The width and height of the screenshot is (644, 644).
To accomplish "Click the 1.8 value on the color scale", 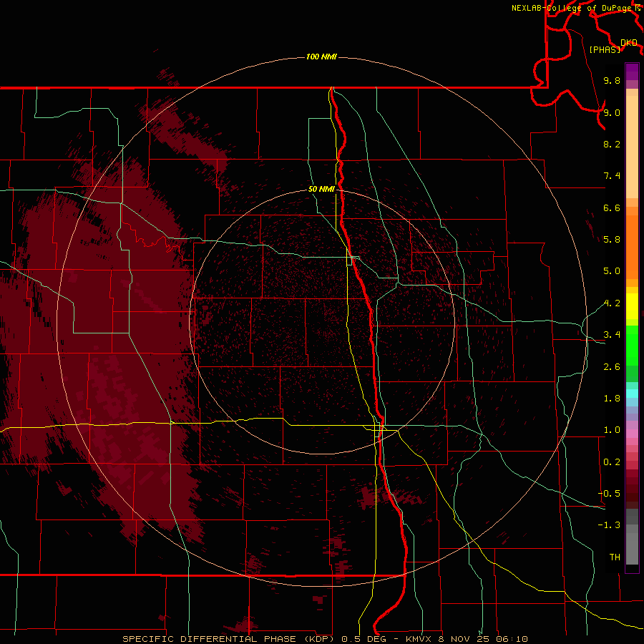I will pyautogui.click(x=612, y=399).
